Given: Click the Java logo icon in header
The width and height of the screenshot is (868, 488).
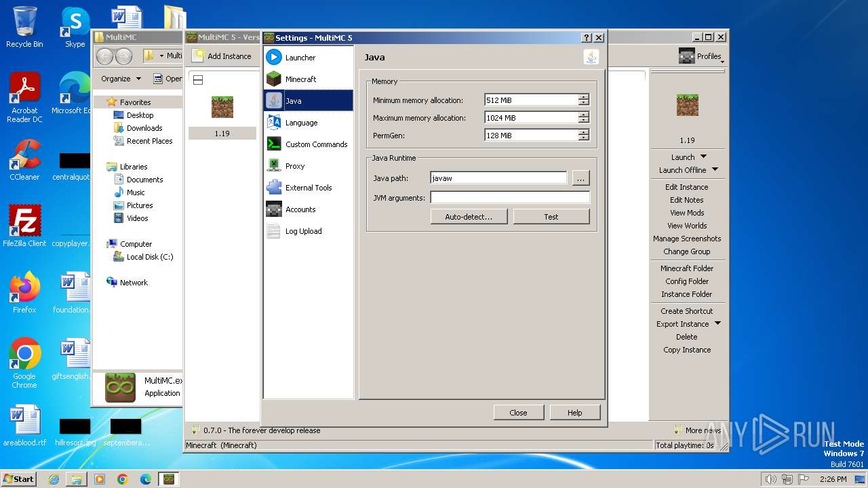Looking at the screenshot, I should (591, 58).
